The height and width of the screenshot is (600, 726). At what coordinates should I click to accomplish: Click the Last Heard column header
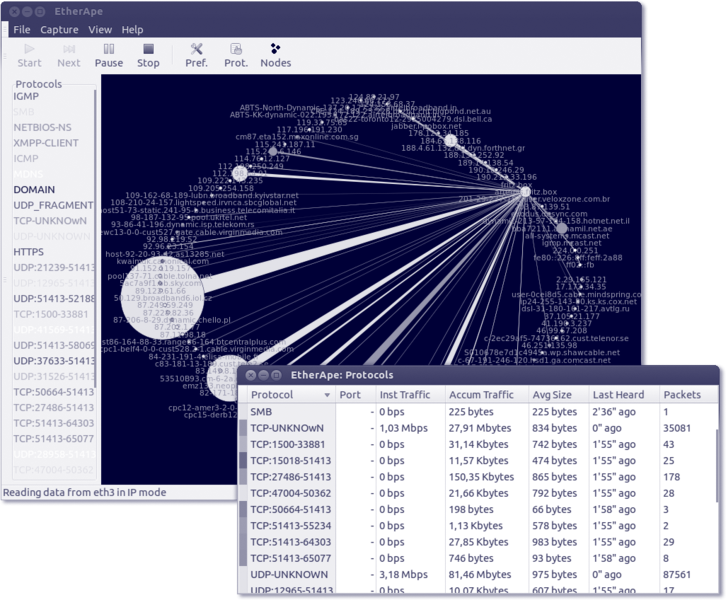pyautogui.click(x=617, y=395)
